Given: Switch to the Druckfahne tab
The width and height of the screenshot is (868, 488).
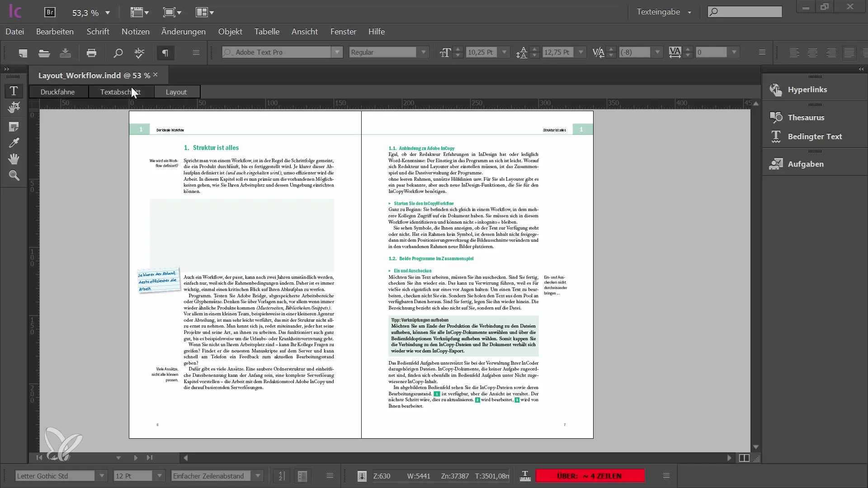Looking at the screenshot, I should point(57,92).
